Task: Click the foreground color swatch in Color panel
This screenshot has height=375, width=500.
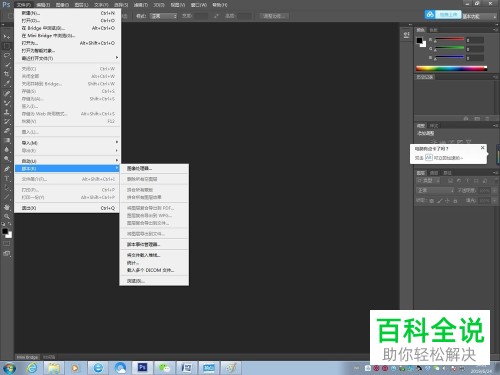Action: click(x=419, y=41)
